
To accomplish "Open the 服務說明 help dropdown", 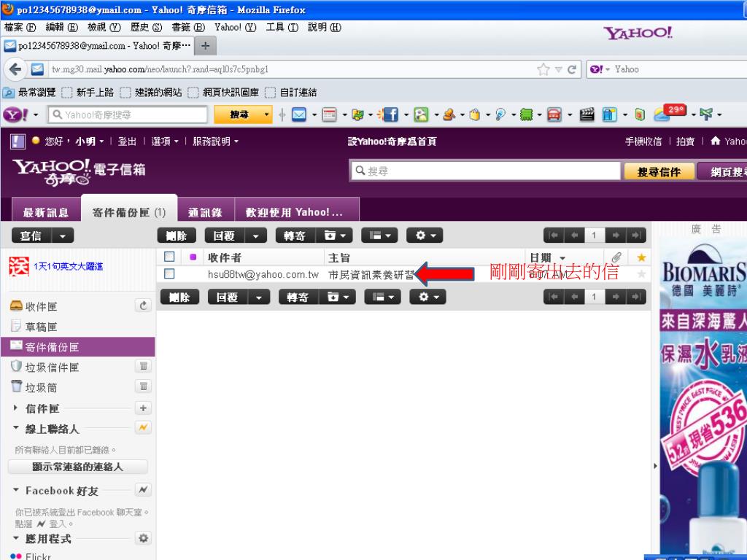I will point(215,141).
